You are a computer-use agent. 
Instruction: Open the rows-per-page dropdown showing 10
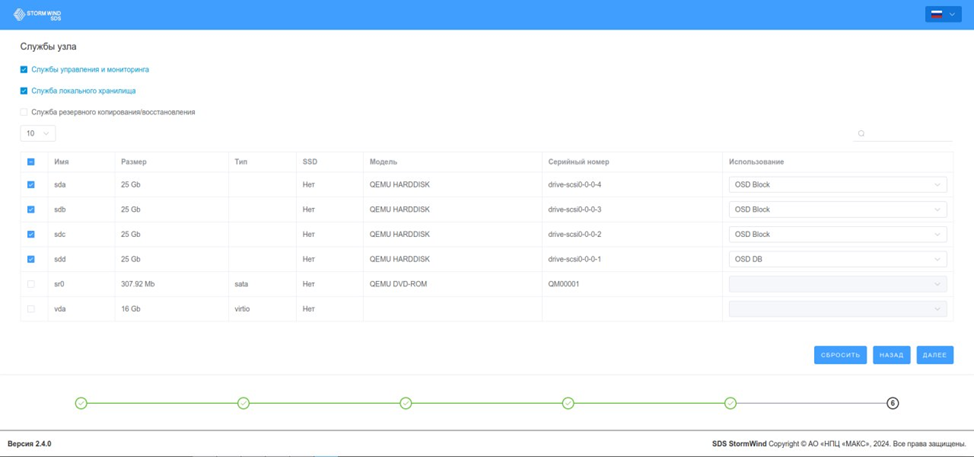click(x=38, y=133)
